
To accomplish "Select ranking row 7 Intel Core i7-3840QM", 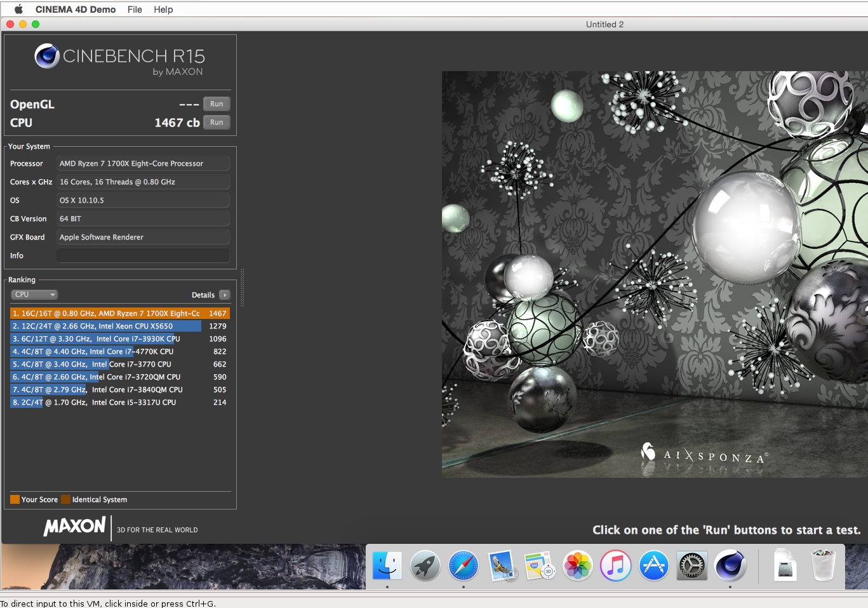I will [120, 389].
